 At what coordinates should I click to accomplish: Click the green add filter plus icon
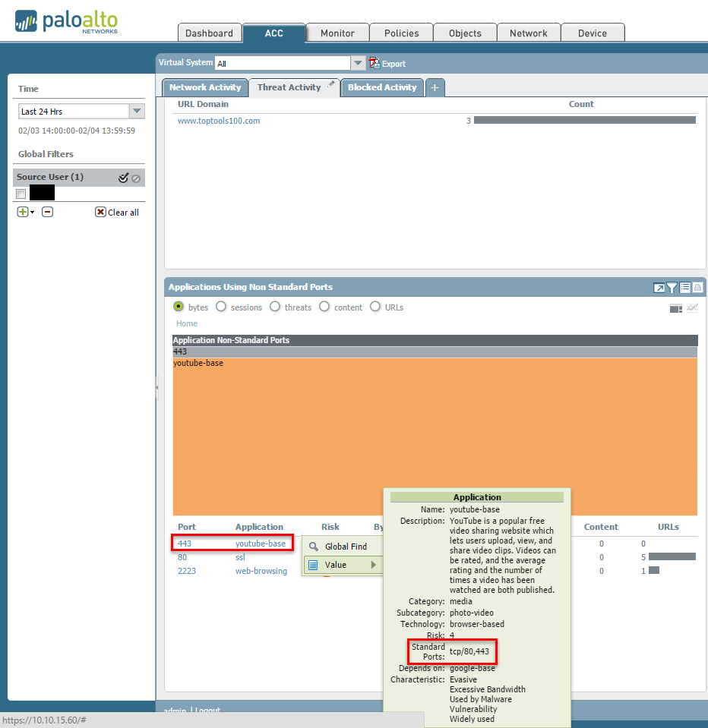click(x=22, y=212)
